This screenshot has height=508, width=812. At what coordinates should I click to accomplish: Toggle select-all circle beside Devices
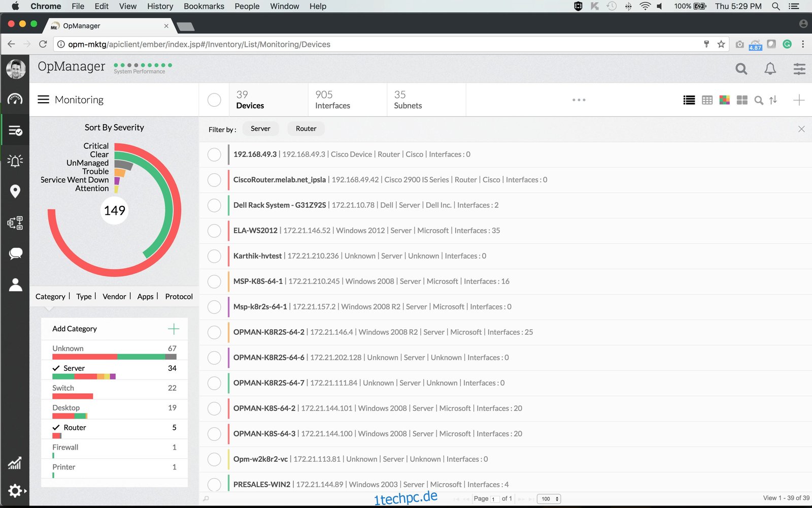tap(214, 100)
